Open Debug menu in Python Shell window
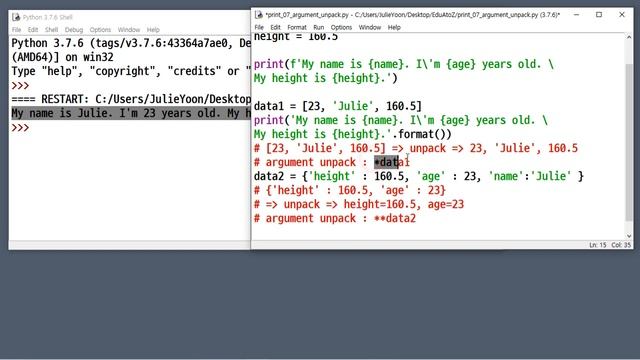The height and width of the screenshot is (360, 640). click(x=74, y=30)
